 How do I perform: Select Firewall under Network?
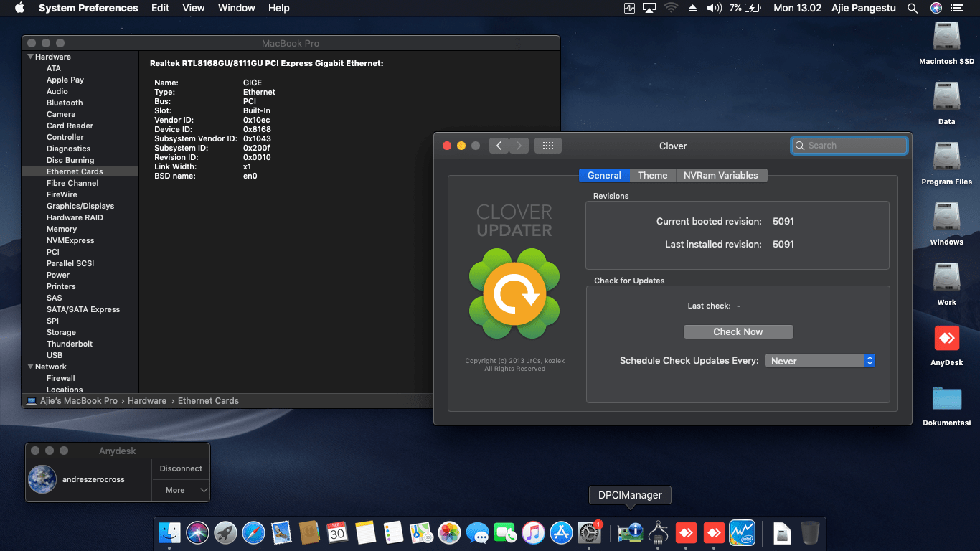point(61,378)
